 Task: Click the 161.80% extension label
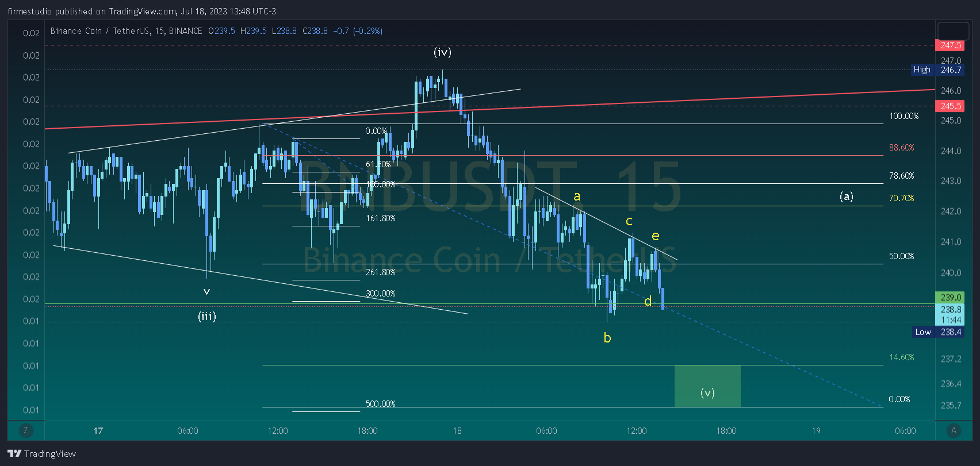380,218
